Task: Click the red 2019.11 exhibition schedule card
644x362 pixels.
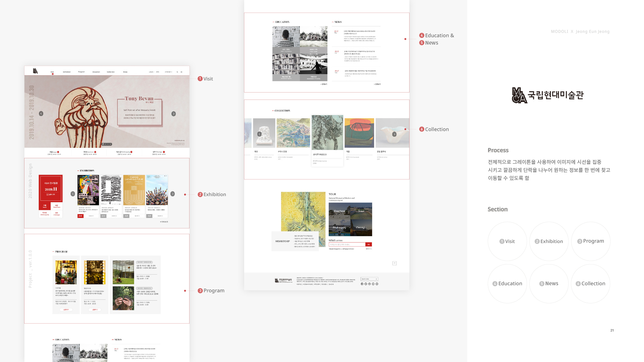Action: click(x=51, y=189)
